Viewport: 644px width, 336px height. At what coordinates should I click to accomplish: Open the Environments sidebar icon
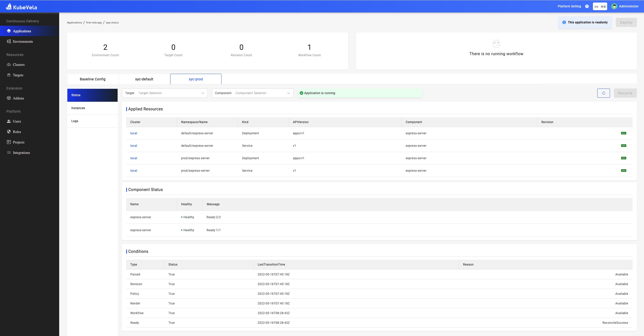9,41
